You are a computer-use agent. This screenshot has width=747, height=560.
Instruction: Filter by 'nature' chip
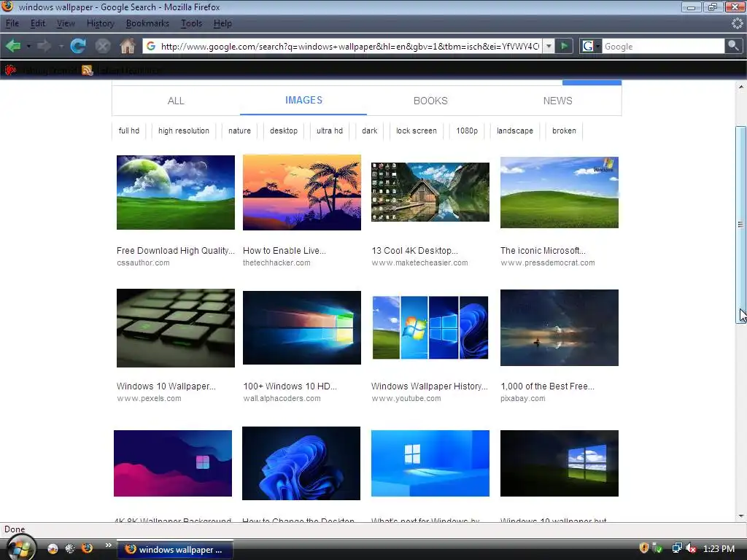(x=239, y=131)
